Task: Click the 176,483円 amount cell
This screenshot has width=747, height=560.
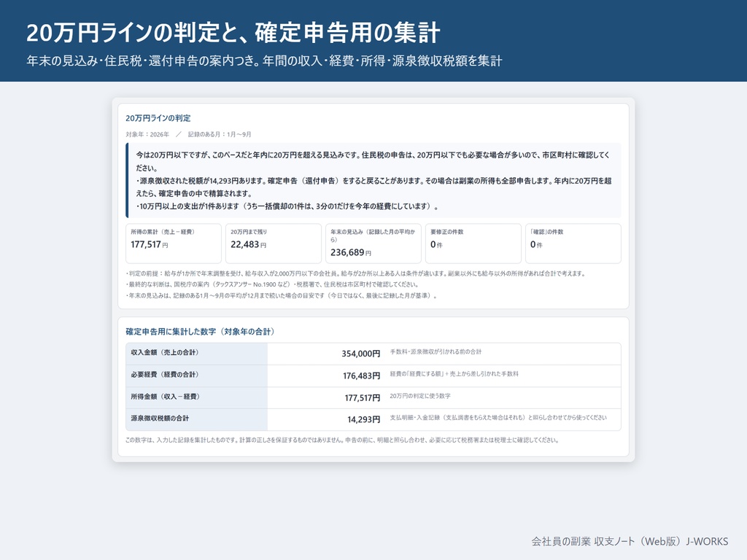Action: [x=361, y=376]
